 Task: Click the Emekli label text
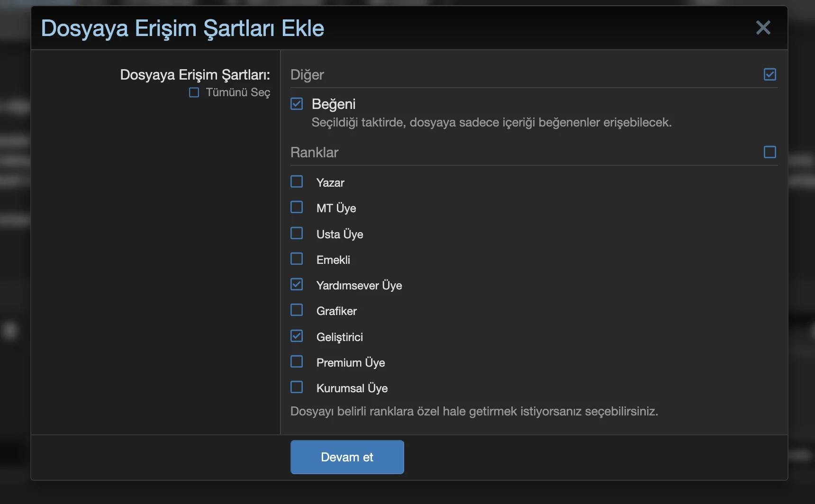[x=333, y=260]
